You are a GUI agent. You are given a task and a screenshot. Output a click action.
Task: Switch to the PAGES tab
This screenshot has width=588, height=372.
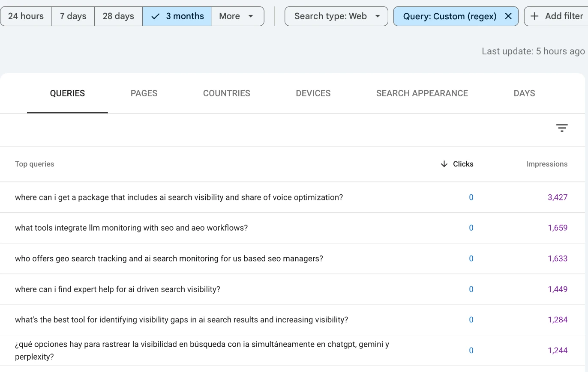click(144, 93)
